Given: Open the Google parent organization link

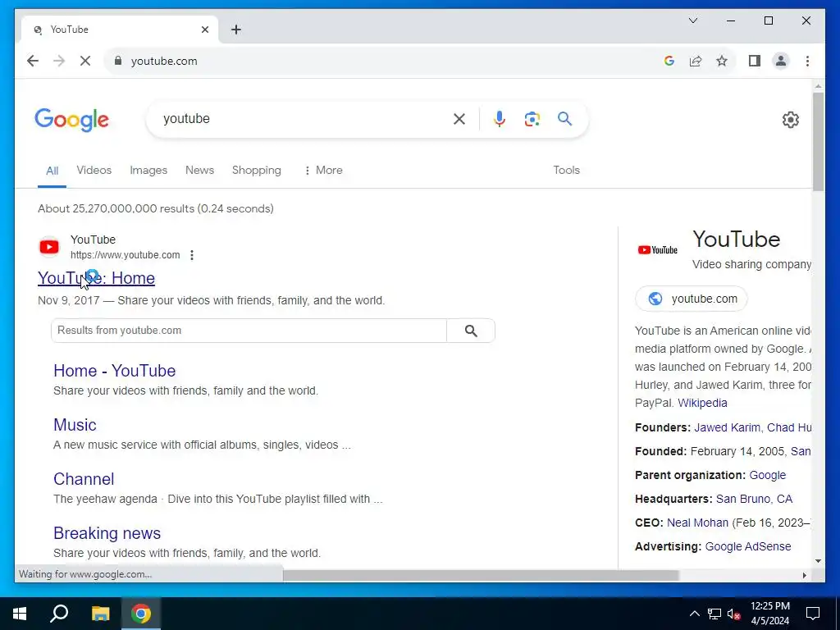Looking at the screenshot, I should [767, 475].
